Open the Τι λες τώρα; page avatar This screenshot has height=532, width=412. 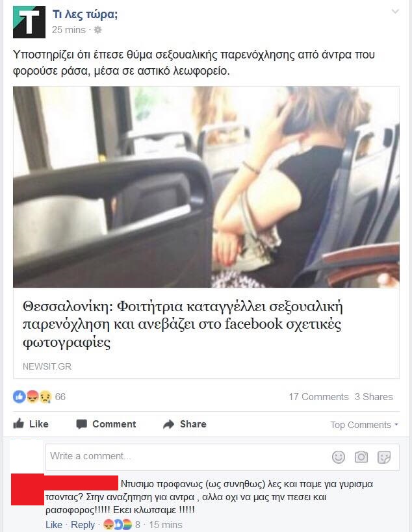29,22
